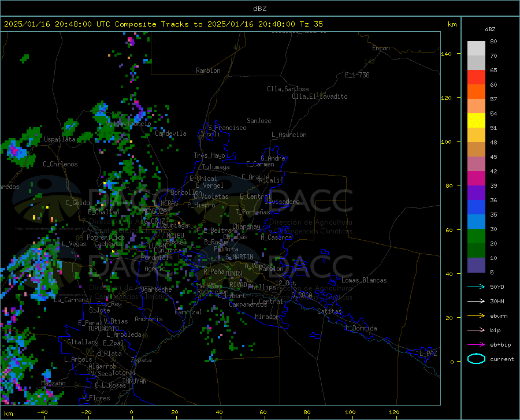The image size is (520, 420).
Task: Select the light blue 35 dBZ swatch
Action: (x=476, y=222)
